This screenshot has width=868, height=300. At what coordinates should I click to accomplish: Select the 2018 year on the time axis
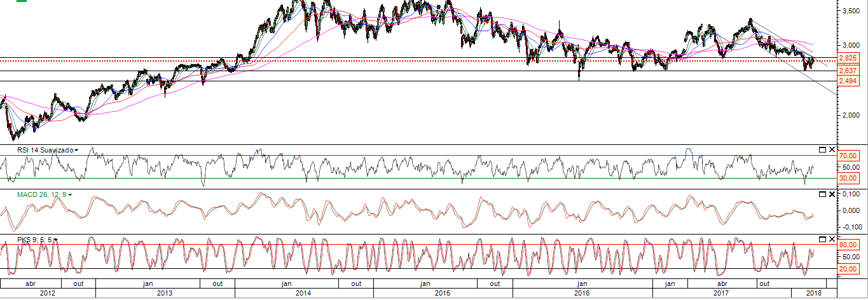pos(813,293)
